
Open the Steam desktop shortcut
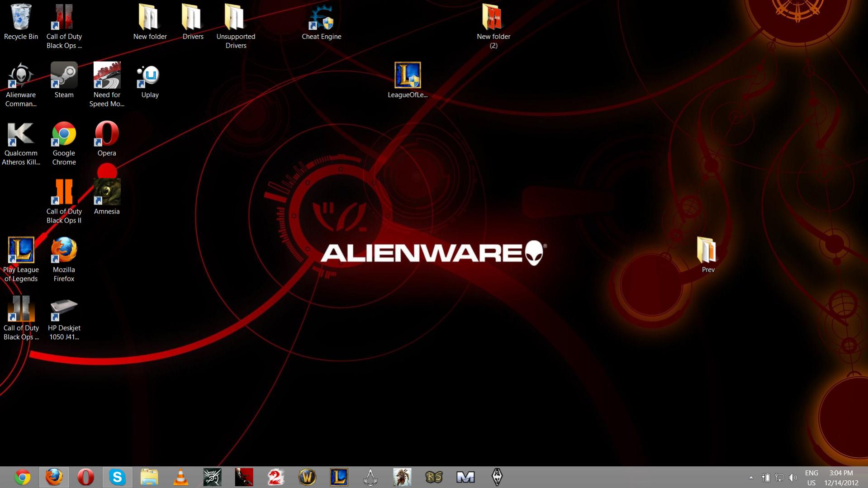click(64, 81)
